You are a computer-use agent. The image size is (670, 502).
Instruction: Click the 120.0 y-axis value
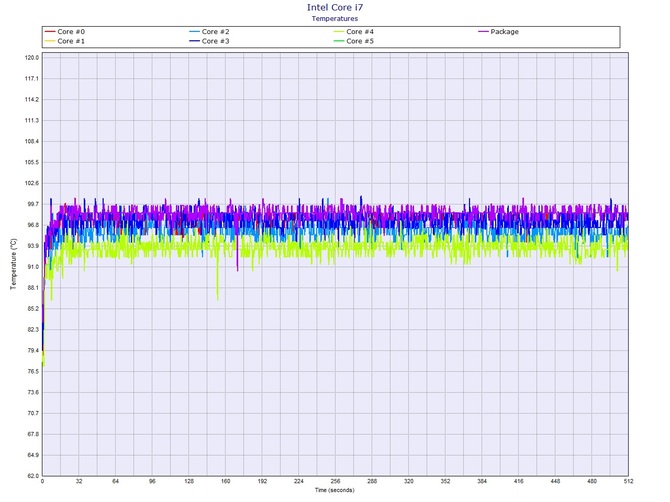(x=32, y=58)
